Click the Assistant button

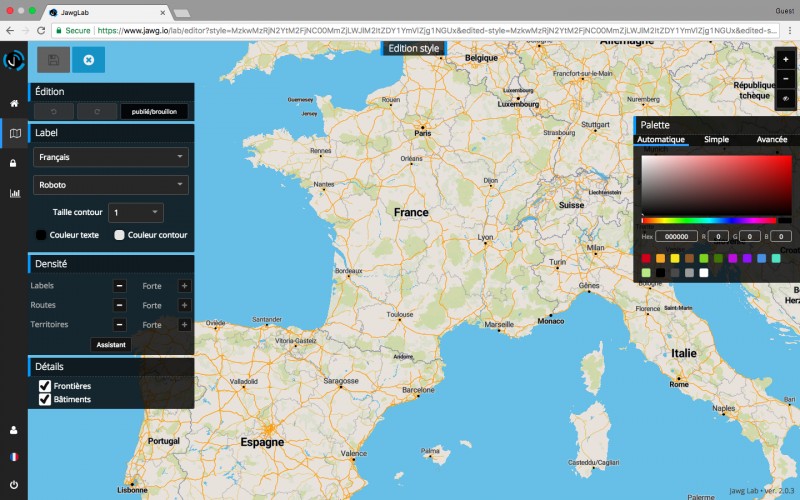pos(111,345)
